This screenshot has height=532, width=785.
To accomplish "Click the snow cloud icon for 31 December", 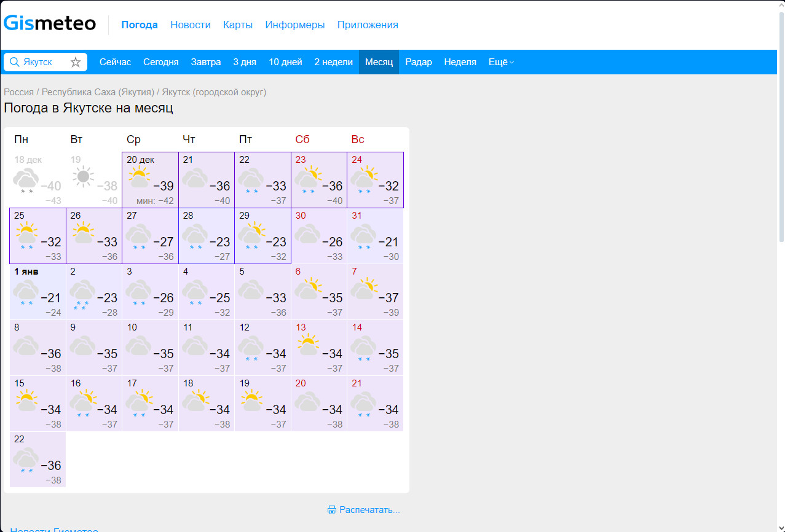I will tap(364, 237).
